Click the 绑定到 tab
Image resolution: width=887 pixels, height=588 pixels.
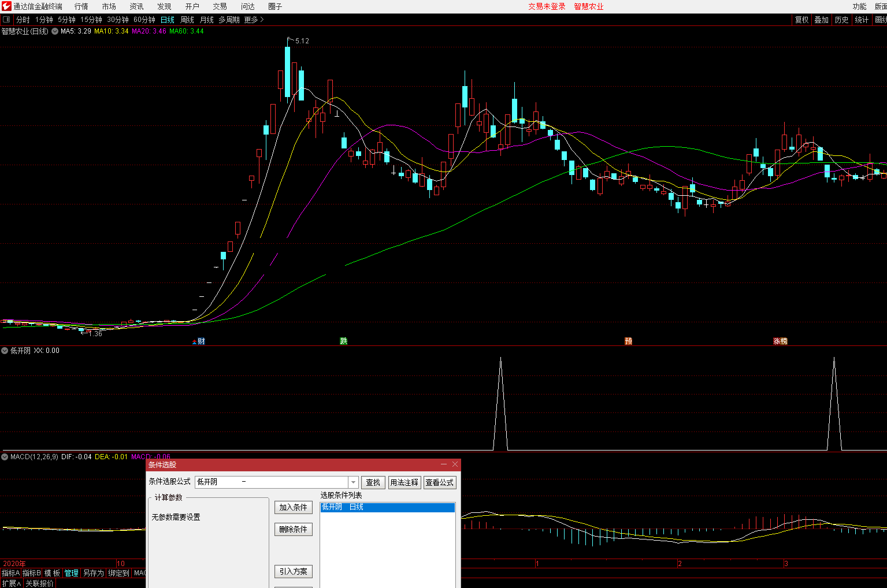coord(119,573)
